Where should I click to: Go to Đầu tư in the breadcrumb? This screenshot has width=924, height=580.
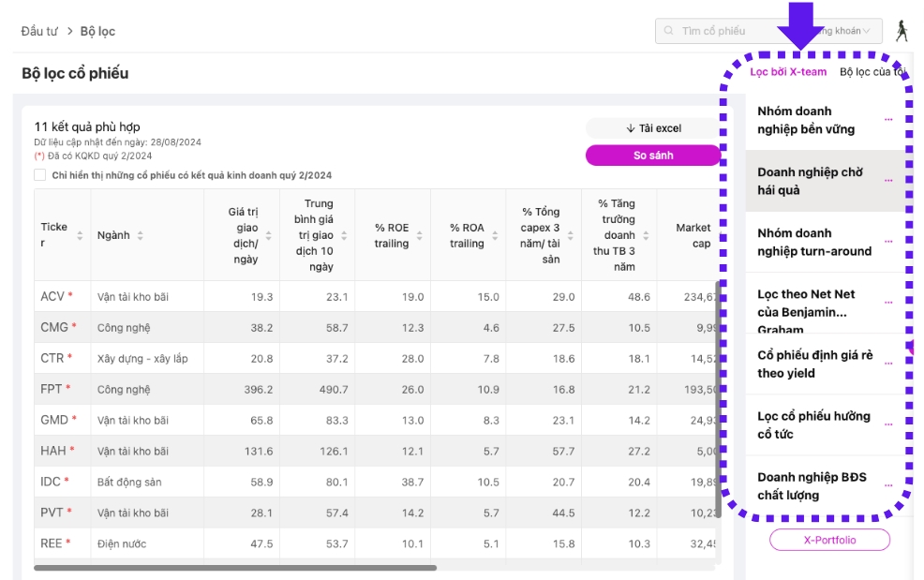click(x=39, y=31)
